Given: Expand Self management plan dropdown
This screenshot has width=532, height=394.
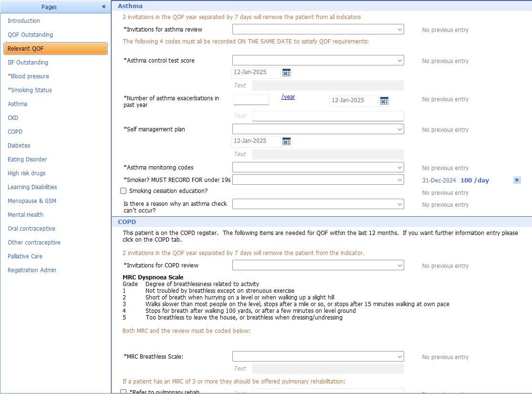Looking at the screenshot, I should (318, 129).
